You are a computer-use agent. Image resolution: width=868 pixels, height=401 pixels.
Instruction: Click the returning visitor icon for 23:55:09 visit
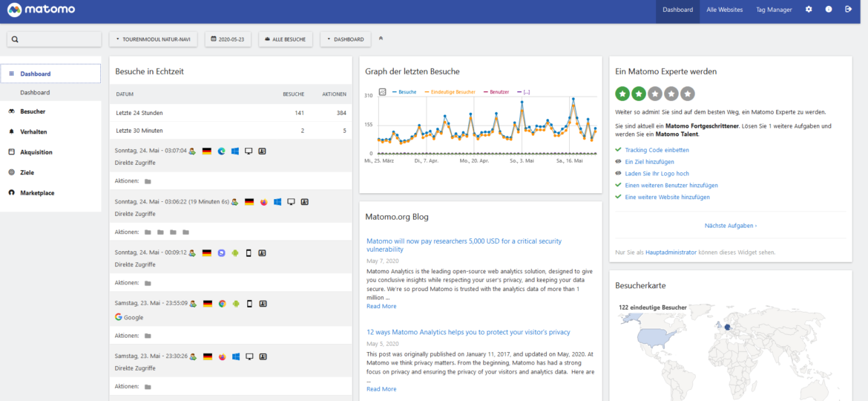coord(193,304)
